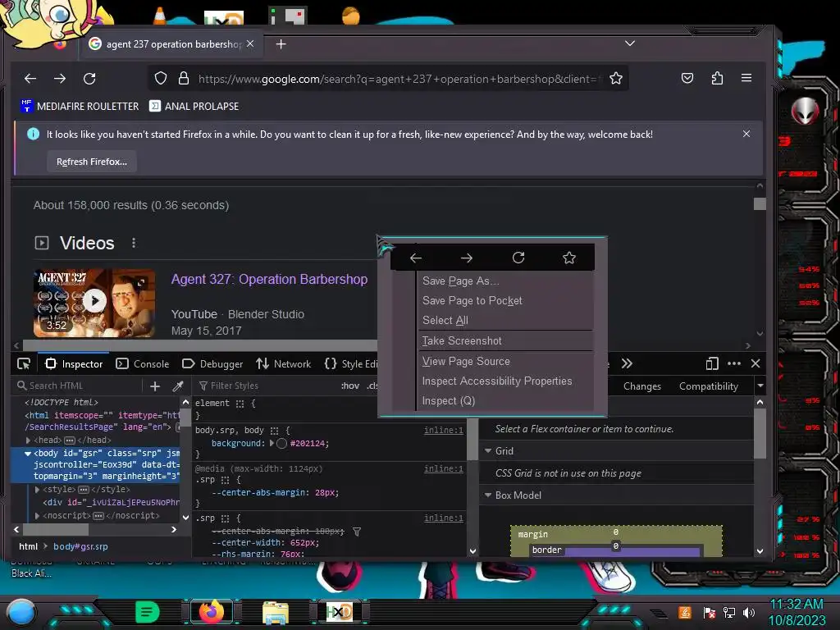The height and width of the screenshot is (630, 840).
Task: Switch to the Inspector tab
Action: coord(74,363)
